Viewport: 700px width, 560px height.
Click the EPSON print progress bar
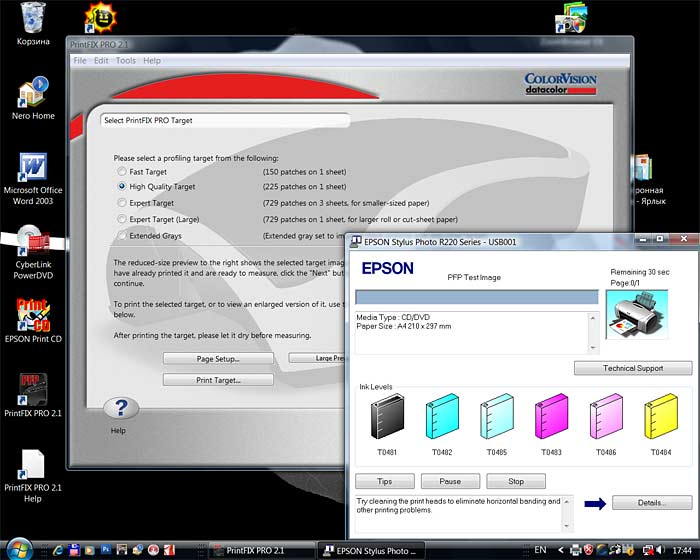click(x=477, y=297)
